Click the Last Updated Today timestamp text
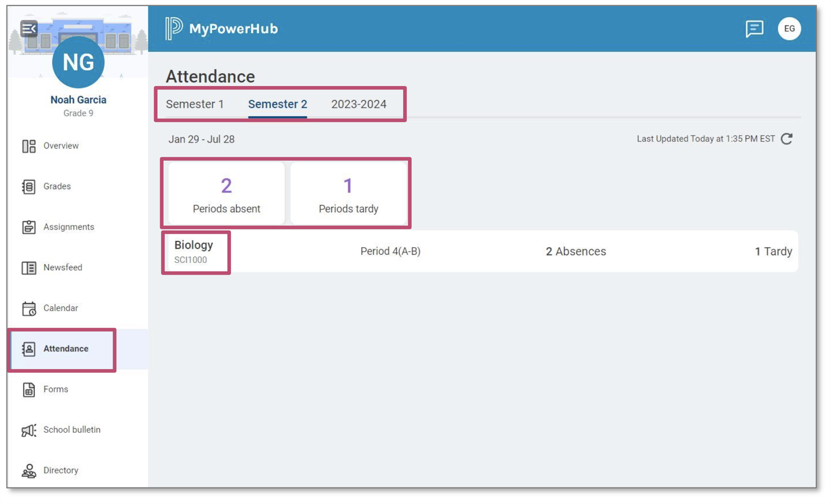Screen dimensions: 831x504 pyautogui.click(x=706, y=139)
